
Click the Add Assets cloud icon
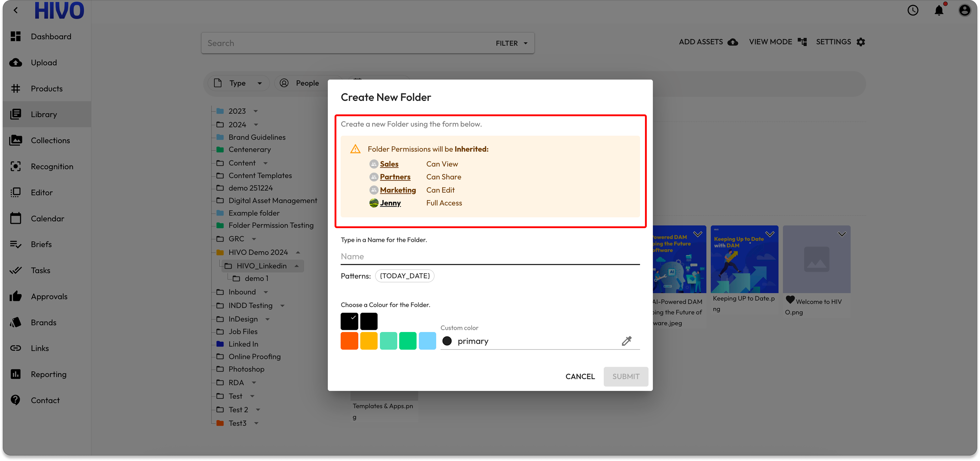click(x=732, y=42)
